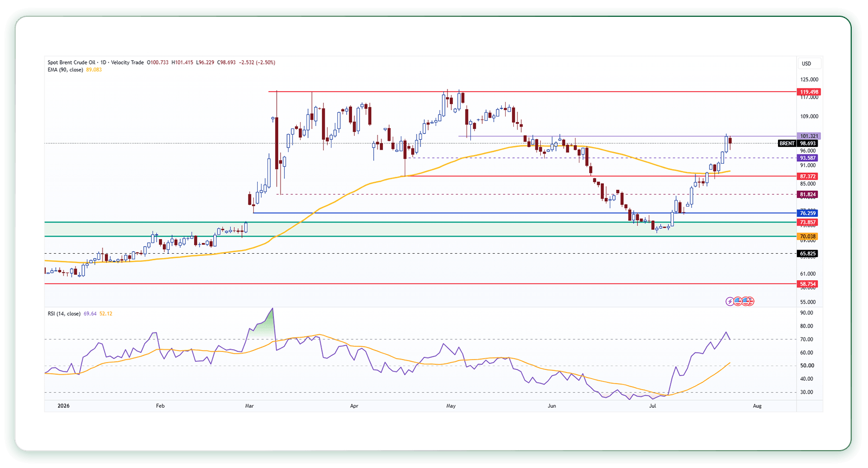Select the purple 101.321 price label
This screenshot has height=468, width=868.
809,136
